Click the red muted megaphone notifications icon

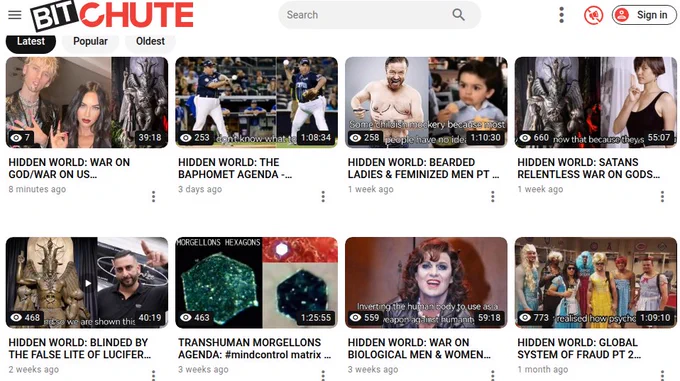(593, 15)
